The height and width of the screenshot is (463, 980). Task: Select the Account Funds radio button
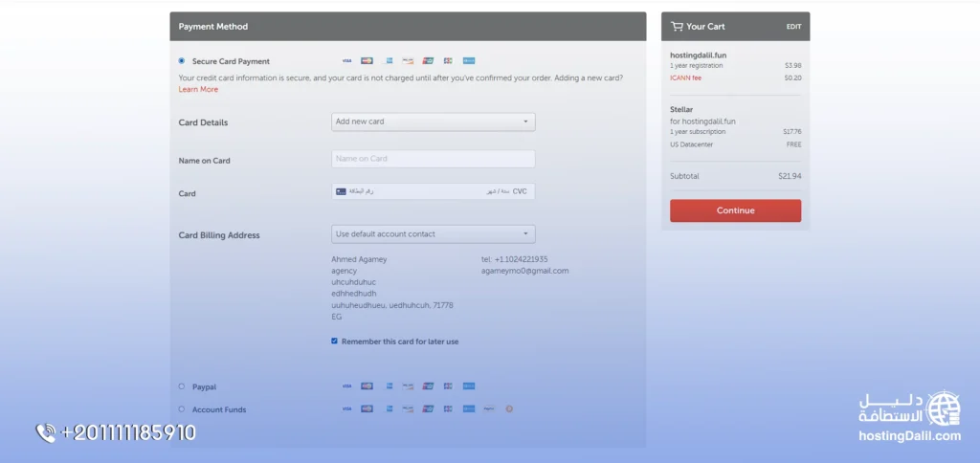click(x=182, y=408)
